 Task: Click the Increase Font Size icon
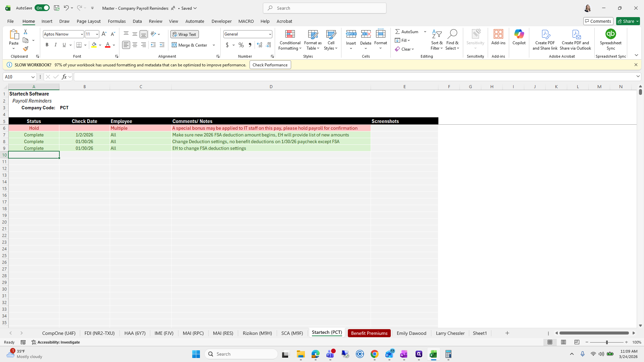(x=104, y=34)
